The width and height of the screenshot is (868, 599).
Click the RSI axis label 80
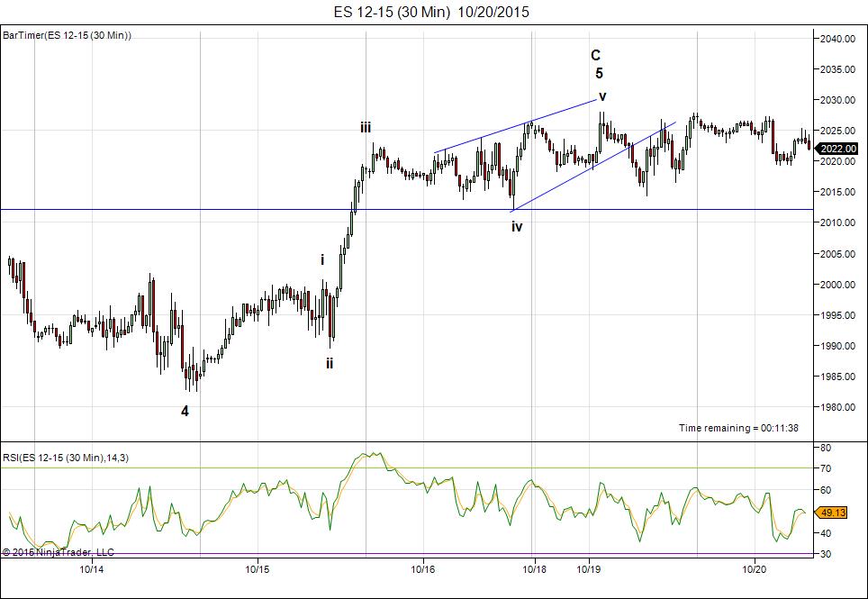pos(826,448)
